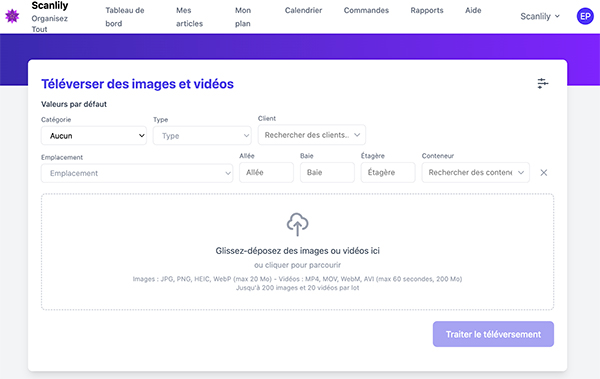Open the Rechercher des conteneurs dropdown
This screenshot has height=379, width=600.
(476, 172)
